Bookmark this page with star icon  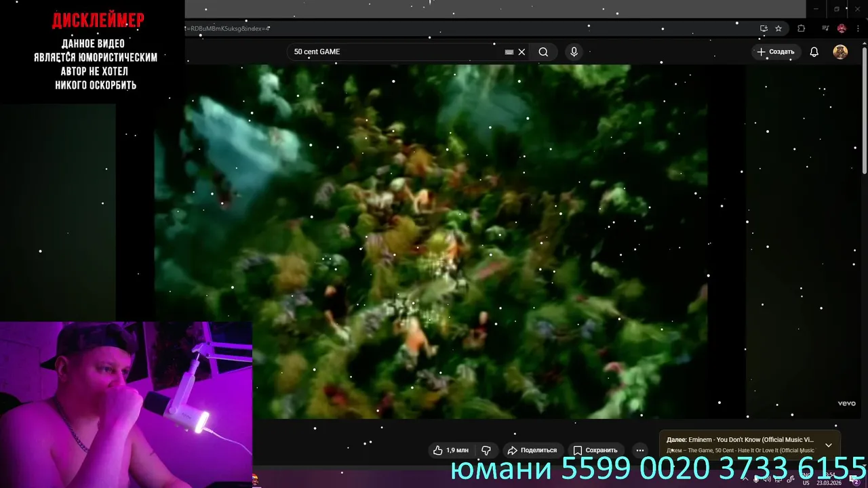(778, 28)
